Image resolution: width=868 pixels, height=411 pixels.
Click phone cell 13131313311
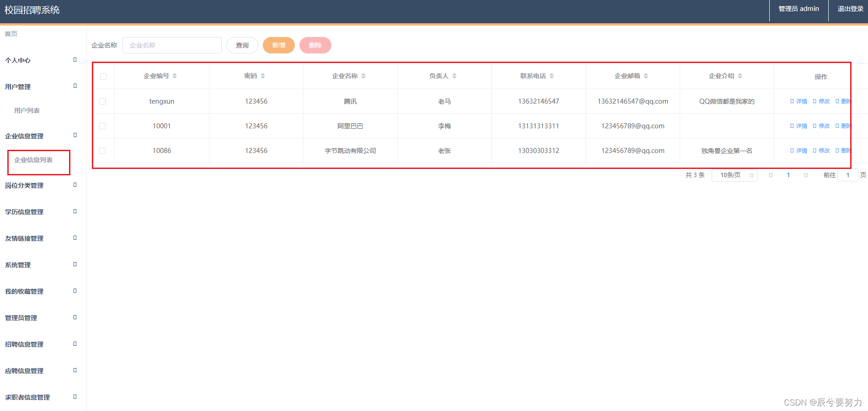(538, 126)
